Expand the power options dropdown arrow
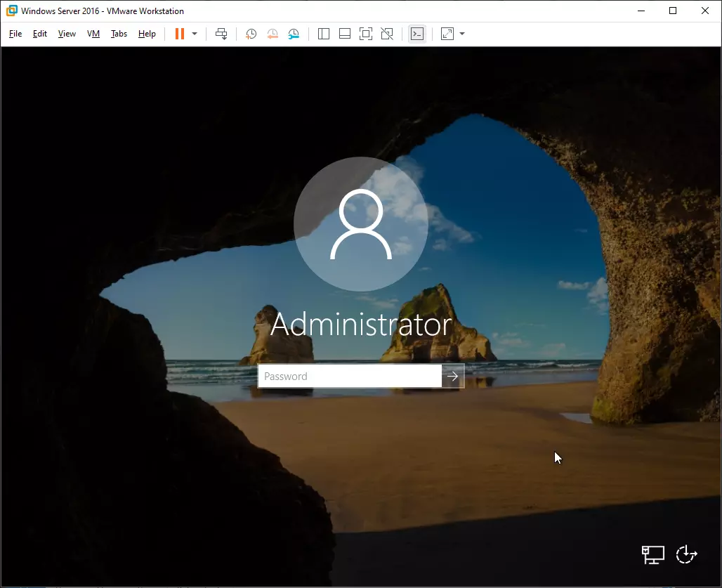The height and width of the screenshot is (588, 722). point(195,34)
